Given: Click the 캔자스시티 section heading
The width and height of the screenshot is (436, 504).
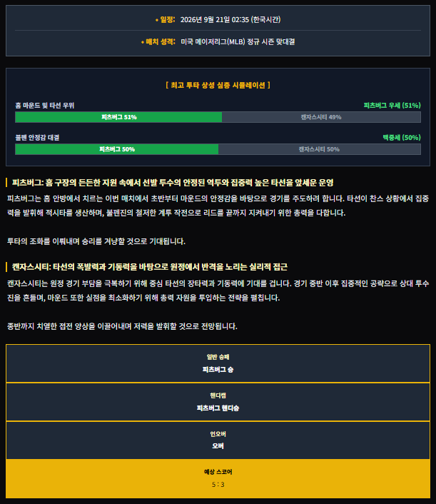Looking at the screenshot, I should tap(150, 267).
